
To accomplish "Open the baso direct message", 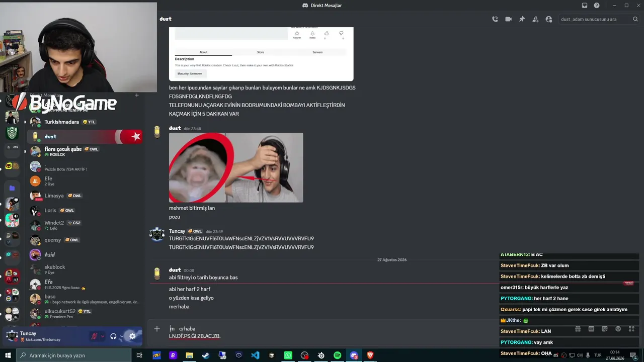I will (85, 299).
